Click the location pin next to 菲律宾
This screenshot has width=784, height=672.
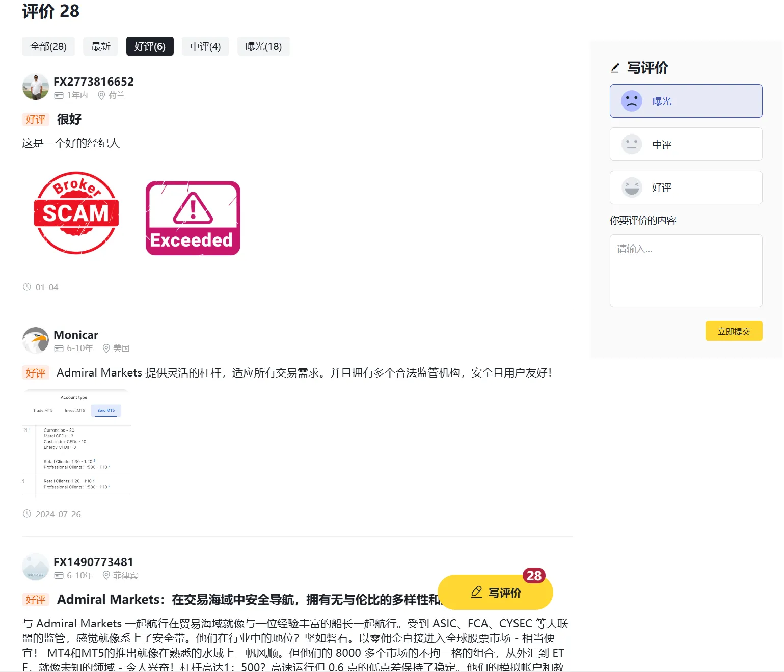pyautogui.click(x=106, y=575)
